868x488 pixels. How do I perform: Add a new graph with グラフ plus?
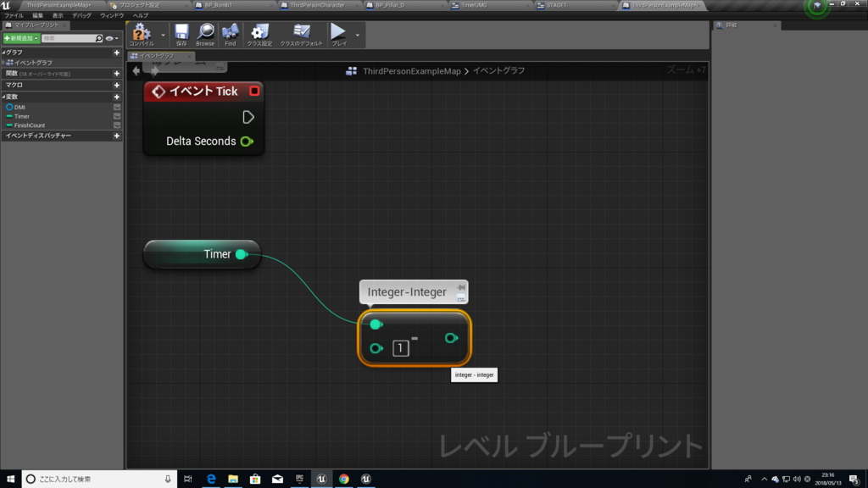(x=117, y=53)
